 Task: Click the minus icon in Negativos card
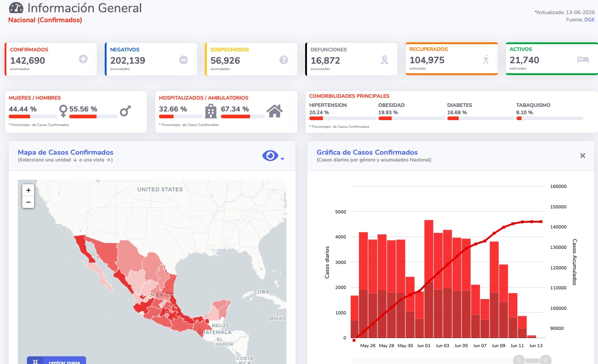(184, 60)
